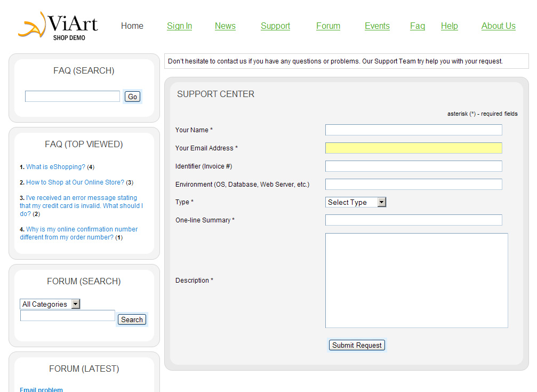The width and height of the screenshot is (537, 392).
Task: Open 'How to Shop at Our Online Store?'
Action: tap(75, 182)
